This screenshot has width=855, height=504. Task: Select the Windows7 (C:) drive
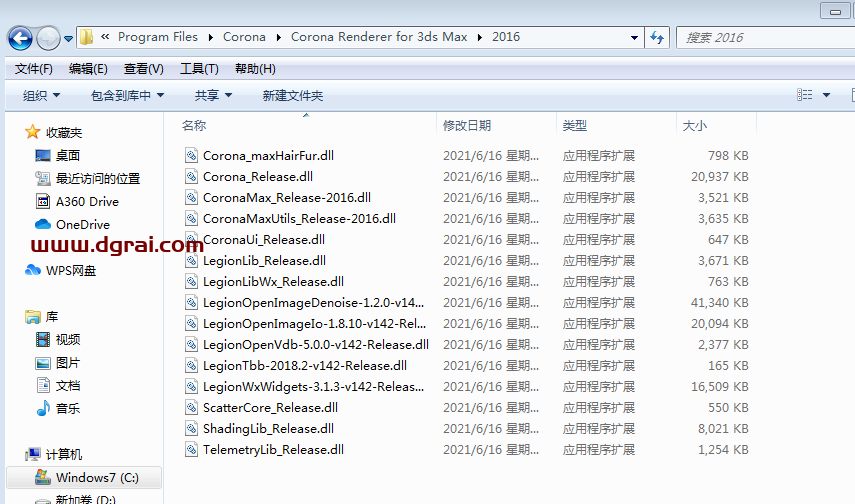pos(85,477)
